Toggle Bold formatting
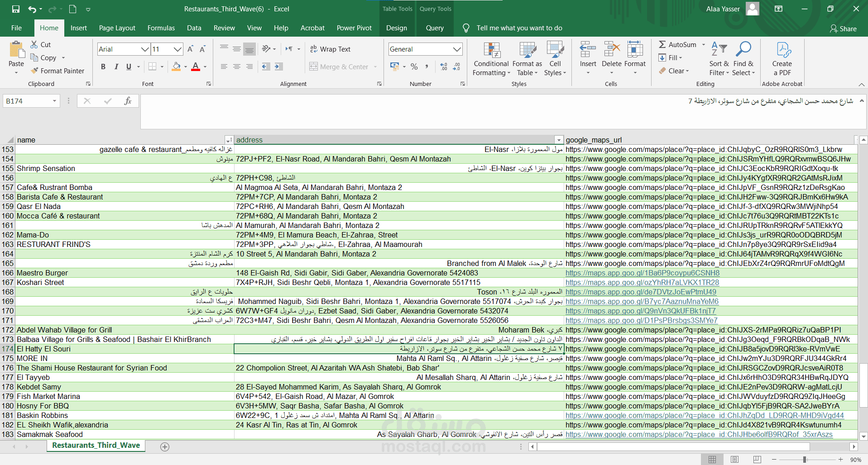Image resolution: width=868 pixels, height=465 pixels. tap(103, 66)
